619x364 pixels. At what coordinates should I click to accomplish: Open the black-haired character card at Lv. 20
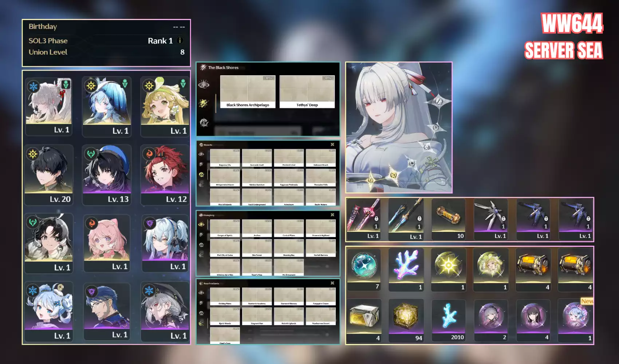(x=48, y=175)
